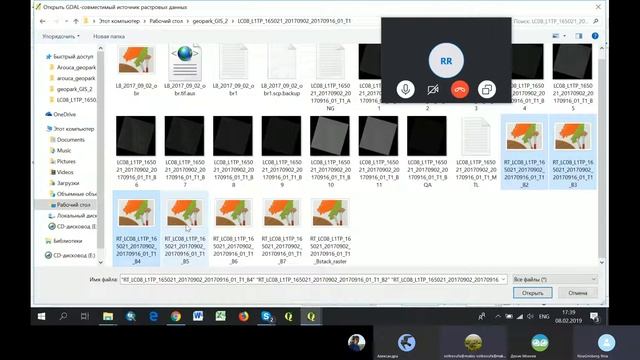Open Microsoft Edge from the taskbar
Image resolution: width=640 pixels, height=360 pixels.
(153, 316)
